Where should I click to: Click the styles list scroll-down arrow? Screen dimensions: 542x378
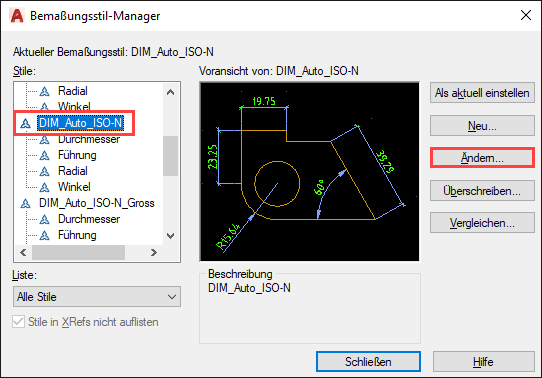[x=170, y=236]
